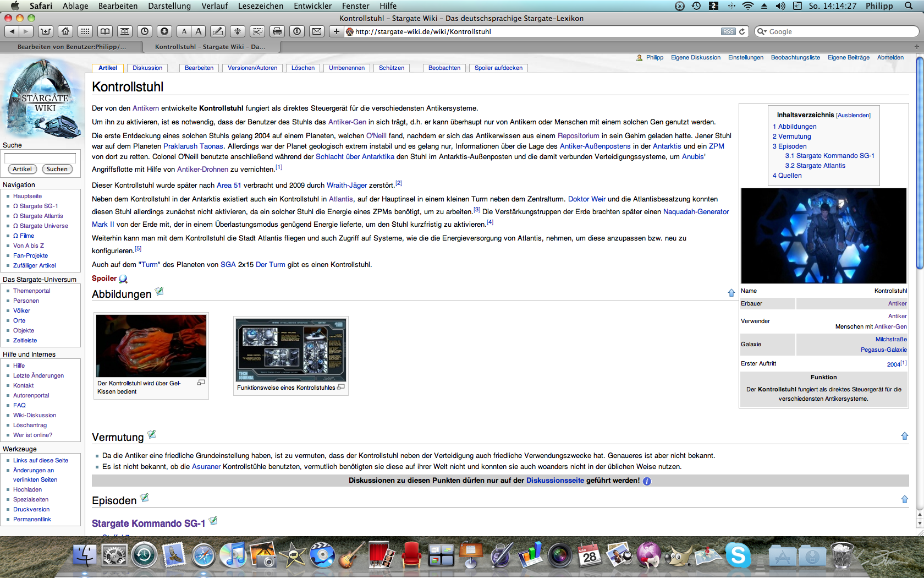Launch Skype from the Dock
Viewport: 924px width, 578px height.
(x=738, y=555)
